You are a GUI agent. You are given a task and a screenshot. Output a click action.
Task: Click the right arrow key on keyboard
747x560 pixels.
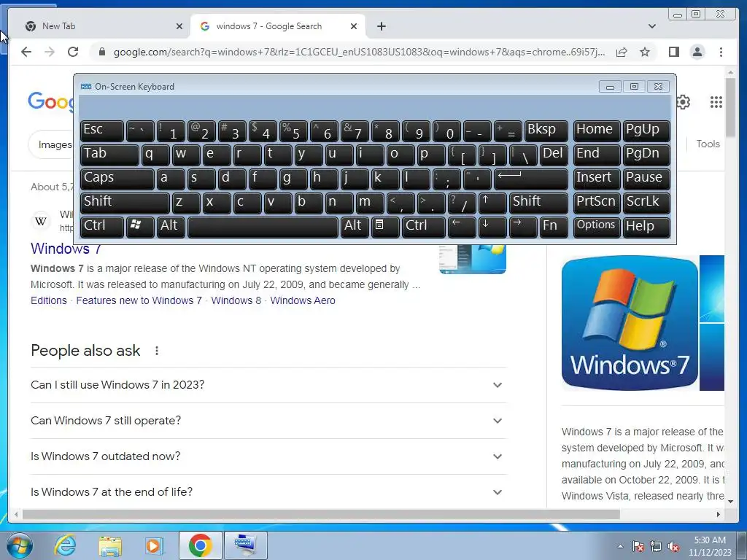[522, 227]
